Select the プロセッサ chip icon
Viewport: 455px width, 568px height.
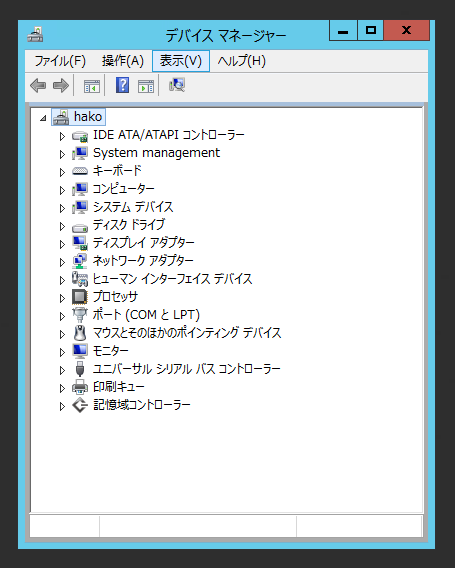coord(80,297)
